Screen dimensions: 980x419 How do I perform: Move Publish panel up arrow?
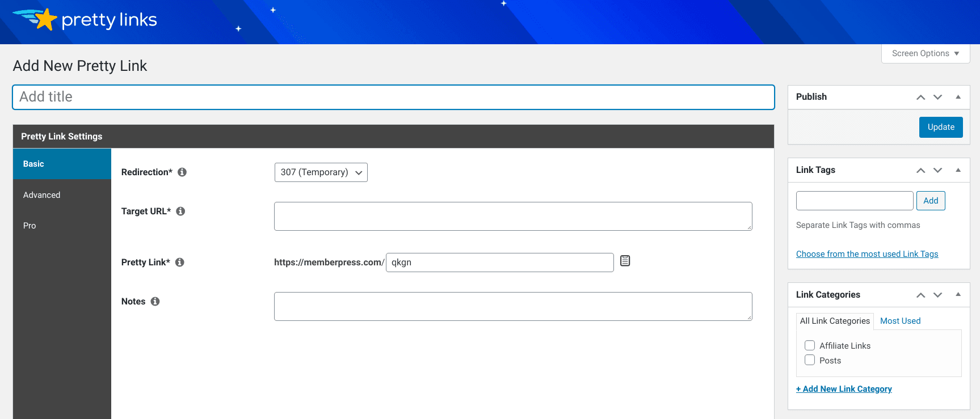(920, 97)
